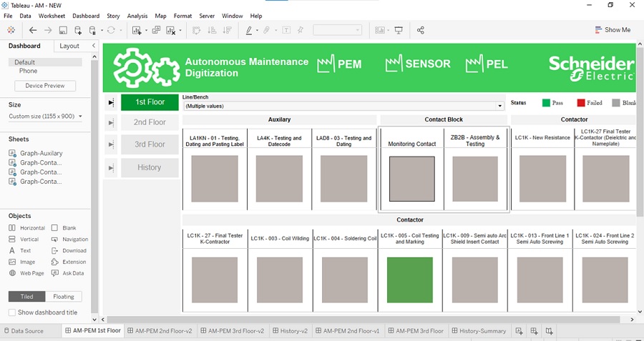Save the workbook with Save icon

point(63,30)
